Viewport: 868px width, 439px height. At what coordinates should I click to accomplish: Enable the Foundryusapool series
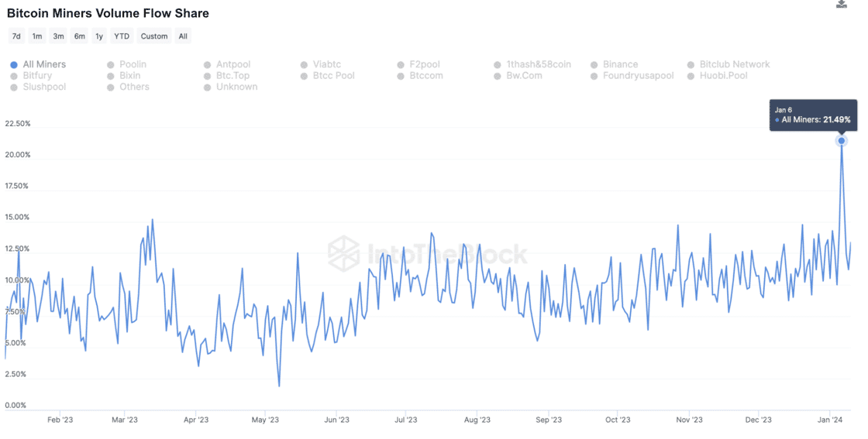click(x=632, y=76)
